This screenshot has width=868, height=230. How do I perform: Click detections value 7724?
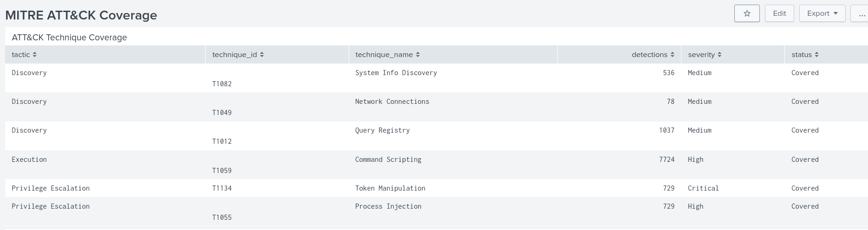667,160
